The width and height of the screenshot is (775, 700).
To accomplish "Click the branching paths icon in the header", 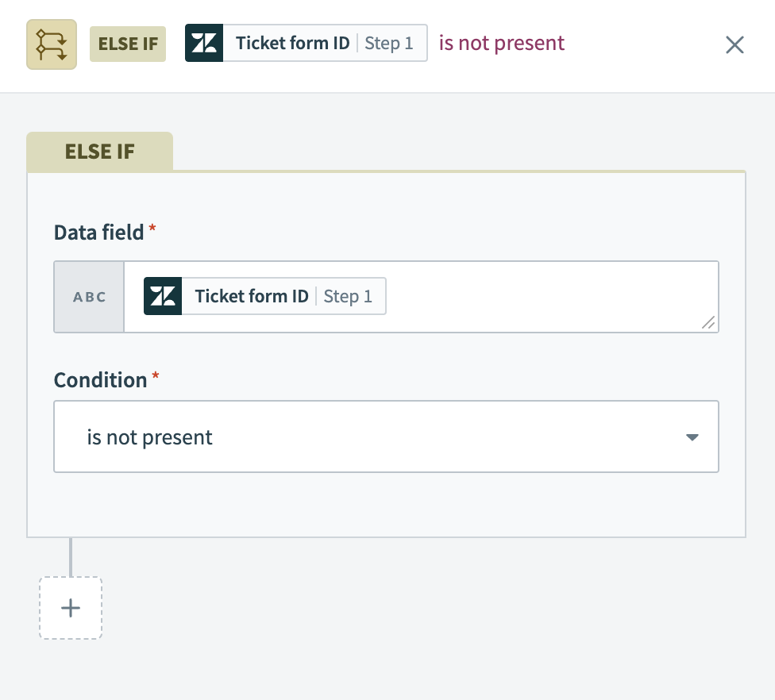I will coord(51,44).
